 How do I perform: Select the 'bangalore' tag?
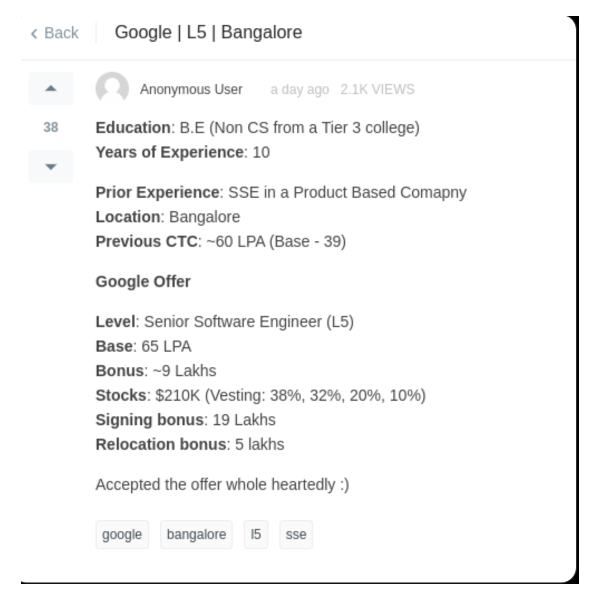[x=194, y=535]
